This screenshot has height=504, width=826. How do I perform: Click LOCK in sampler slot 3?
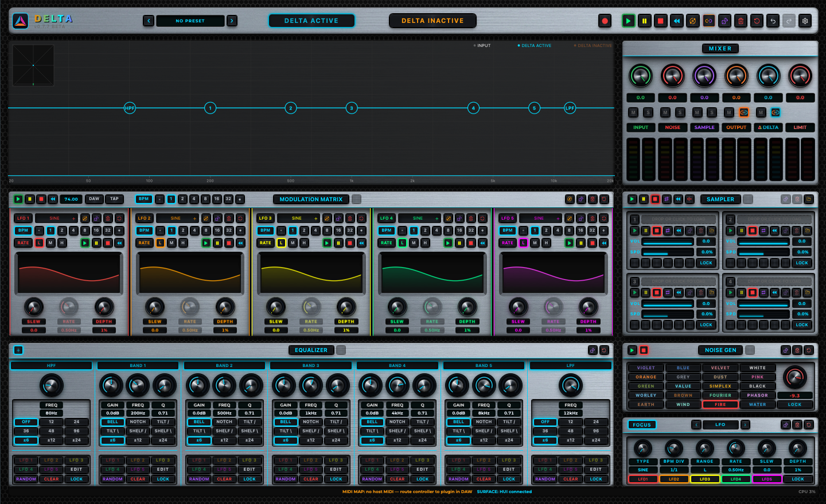pos(706,325)
